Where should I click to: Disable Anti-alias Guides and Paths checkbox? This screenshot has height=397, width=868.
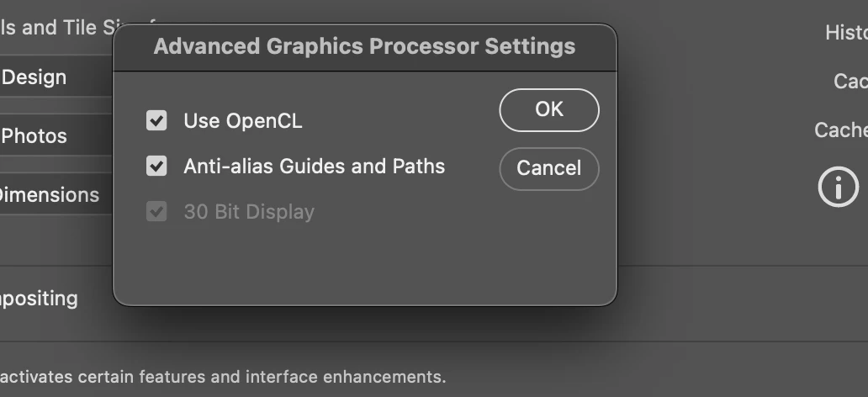click(x=156, y=166)
